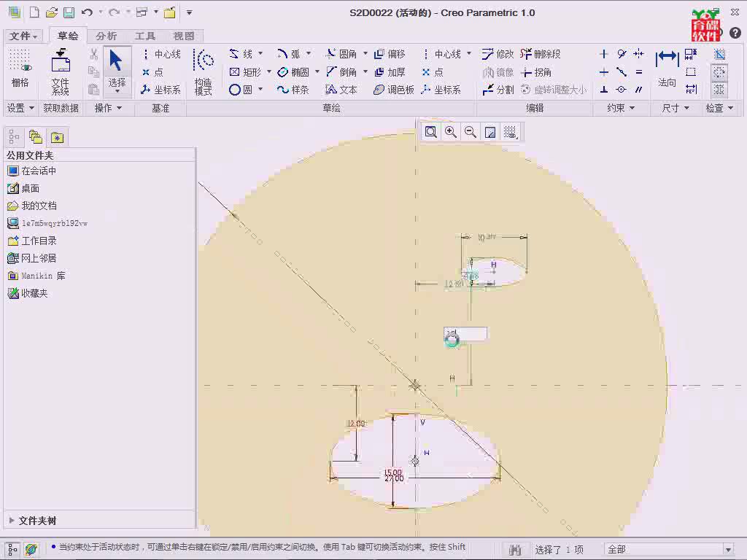Toggle shade closed loops inspect icon
747x560 pixels.
[x=719, y=54]
